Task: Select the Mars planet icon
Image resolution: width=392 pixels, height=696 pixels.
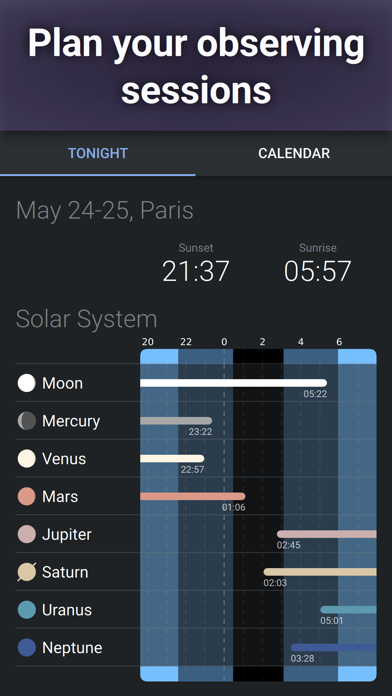Action: tap(27, 496)
